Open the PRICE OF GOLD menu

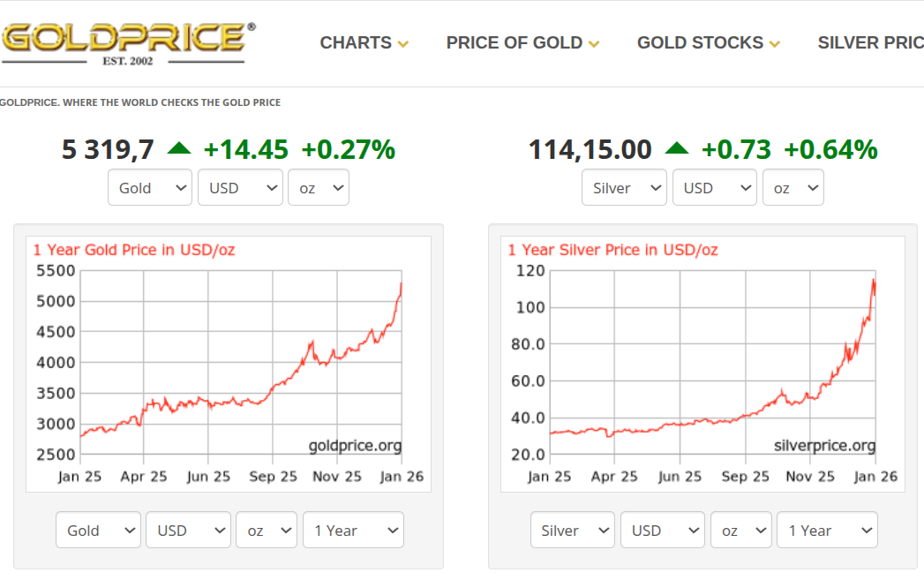click(x=522, y=43)
